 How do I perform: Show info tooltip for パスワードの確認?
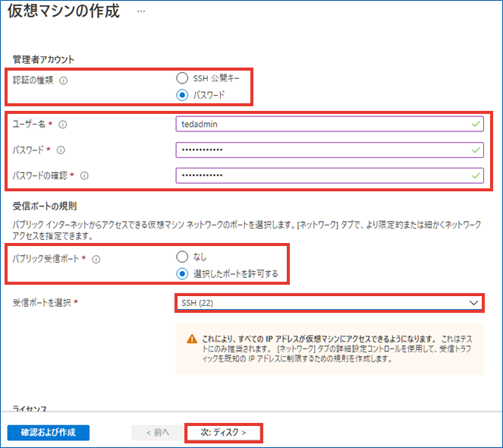[84, 175]
